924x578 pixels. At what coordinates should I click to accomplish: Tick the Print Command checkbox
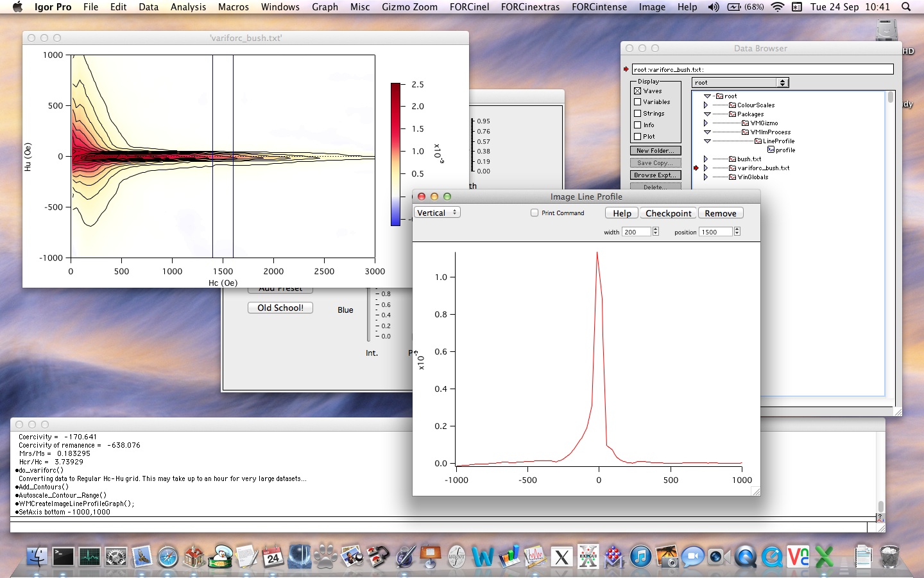coord(535,213)
